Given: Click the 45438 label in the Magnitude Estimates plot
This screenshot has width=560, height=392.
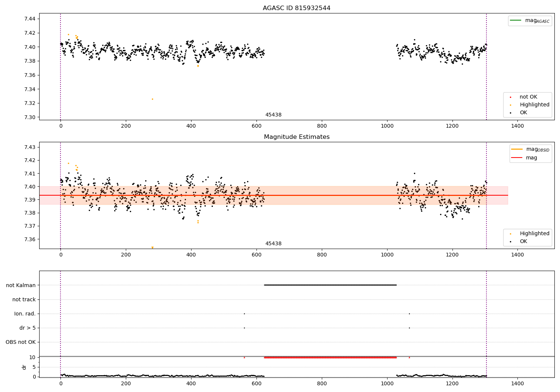Looking at the screenshot, I should point(273,244).
